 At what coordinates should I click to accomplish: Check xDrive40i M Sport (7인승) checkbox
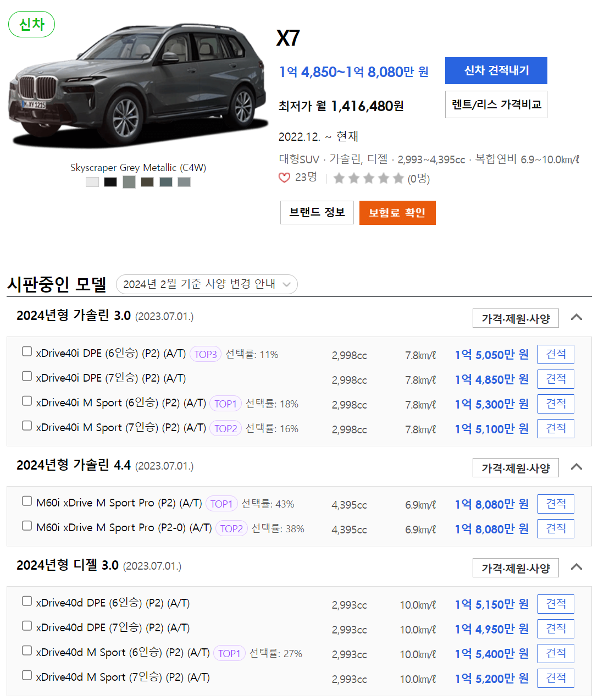(27, 426)
